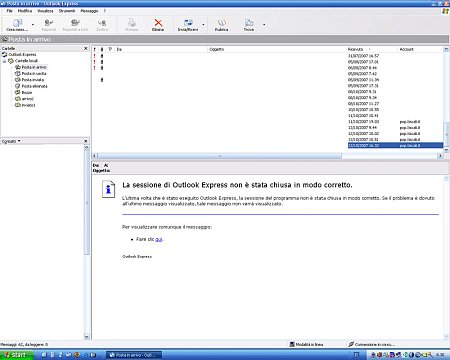Click message list scroll-up arrow

click(446, 49)
